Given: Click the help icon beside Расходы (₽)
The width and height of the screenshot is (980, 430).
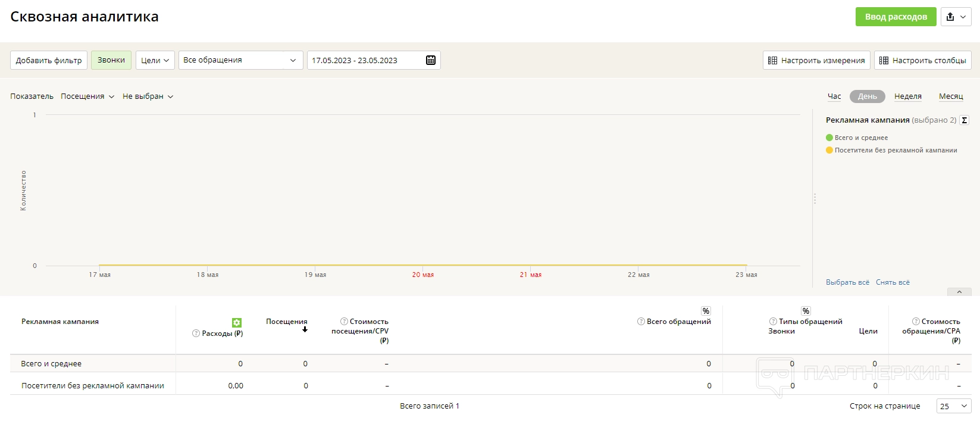Looking at the screenshot, I should [196, 334].
